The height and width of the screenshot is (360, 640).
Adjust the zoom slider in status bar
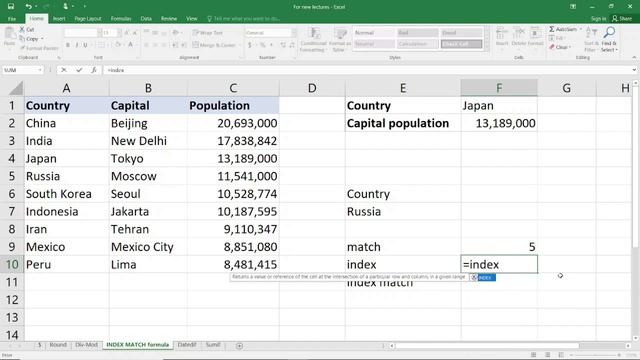coord(594,355)
